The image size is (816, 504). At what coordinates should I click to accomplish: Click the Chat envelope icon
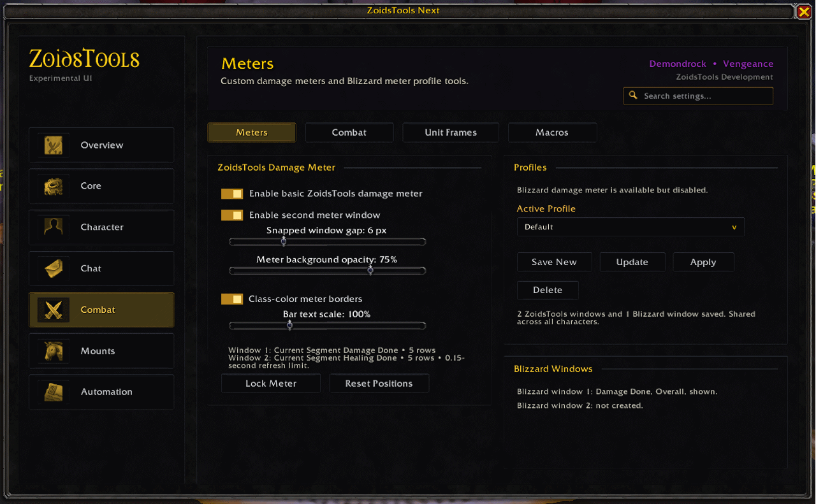click(53, 269)
